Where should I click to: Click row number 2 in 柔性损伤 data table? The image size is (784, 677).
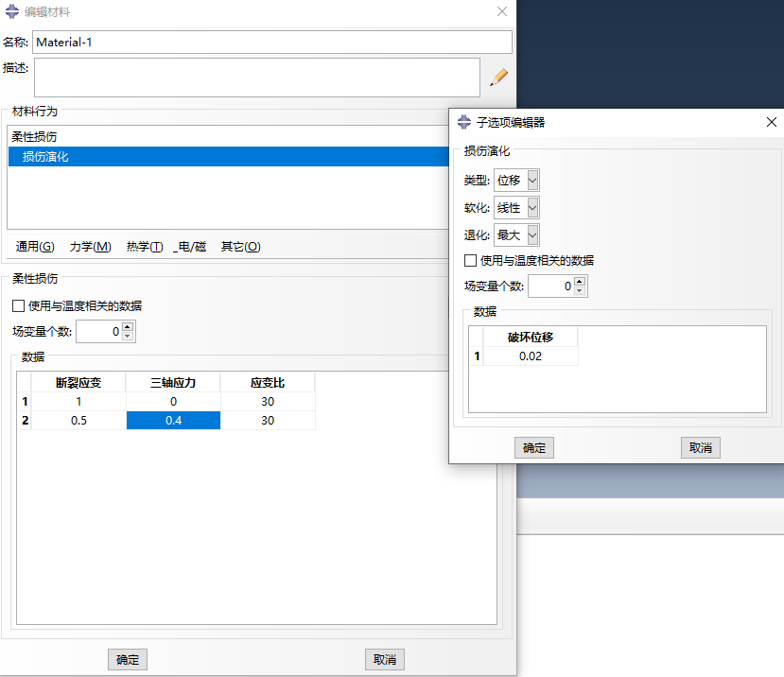(x=25, y=421)
